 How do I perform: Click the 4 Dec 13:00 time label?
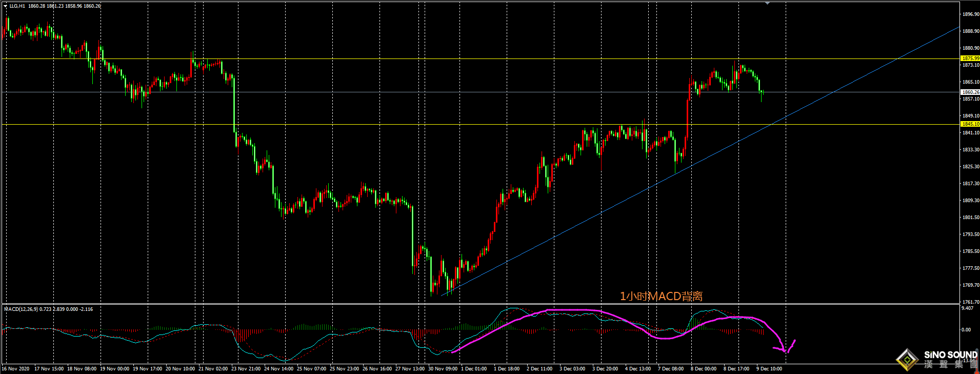click(637, 368)
